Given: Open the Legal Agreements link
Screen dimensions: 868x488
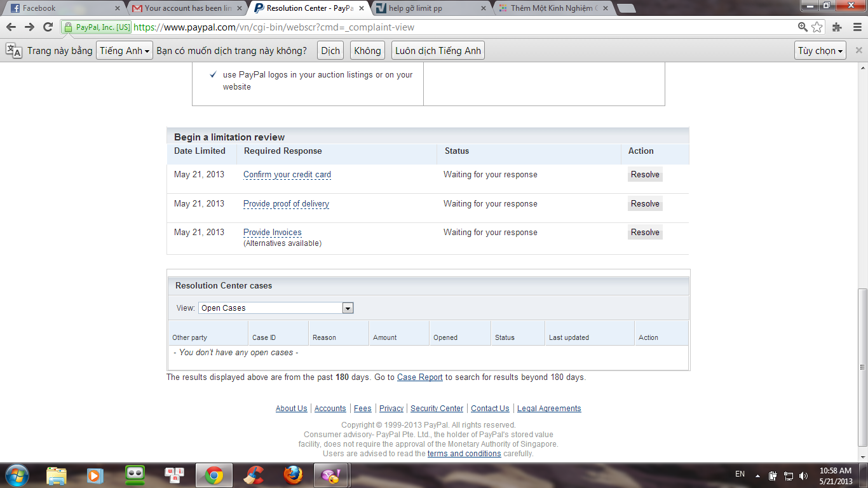Looking at the screenshot, I should tap(549, 409).
